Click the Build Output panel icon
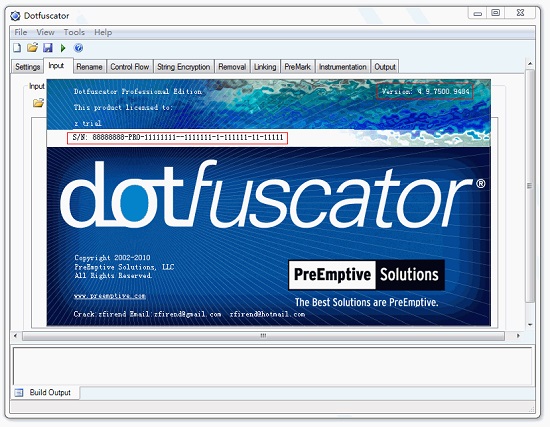The image size is (550, 427). point(19,393)
